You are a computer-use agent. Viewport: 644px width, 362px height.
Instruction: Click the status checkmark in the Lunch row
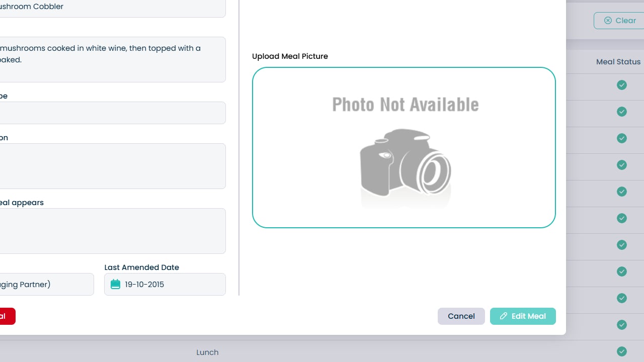(x=622, y=351)
